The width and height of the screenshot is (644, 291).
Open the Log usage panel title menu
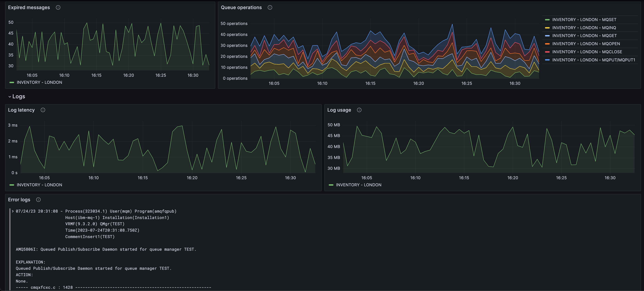tap(339, 110)
